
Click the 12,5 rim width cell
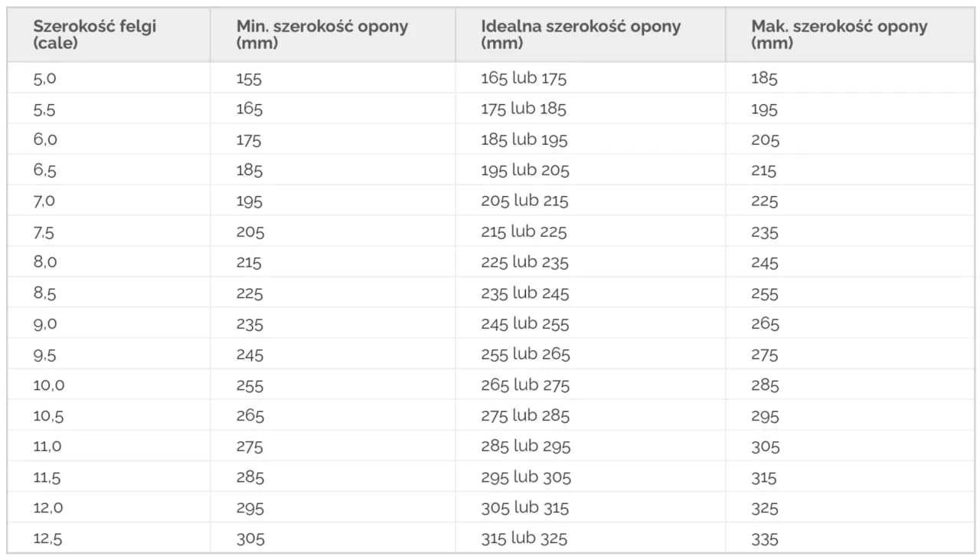click(x=47, y=539)
